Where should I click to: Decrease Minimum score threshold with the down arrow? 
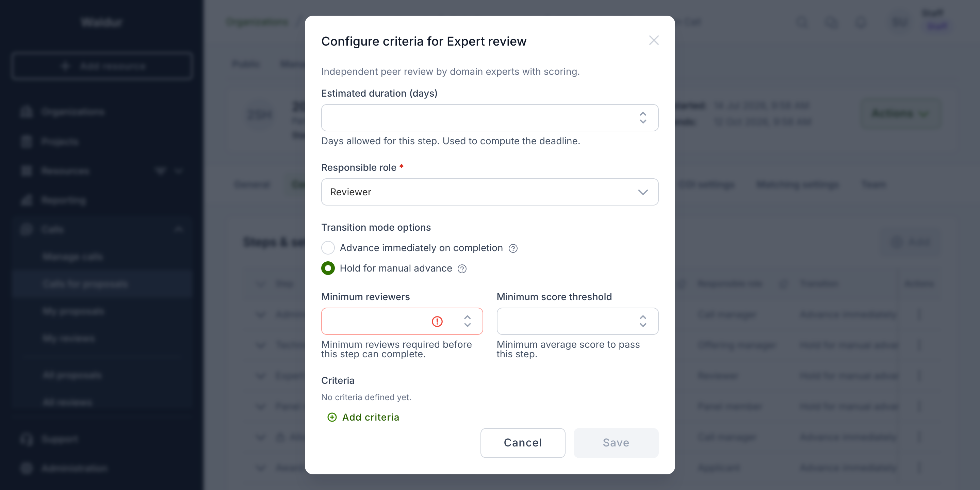click(642, 325)
